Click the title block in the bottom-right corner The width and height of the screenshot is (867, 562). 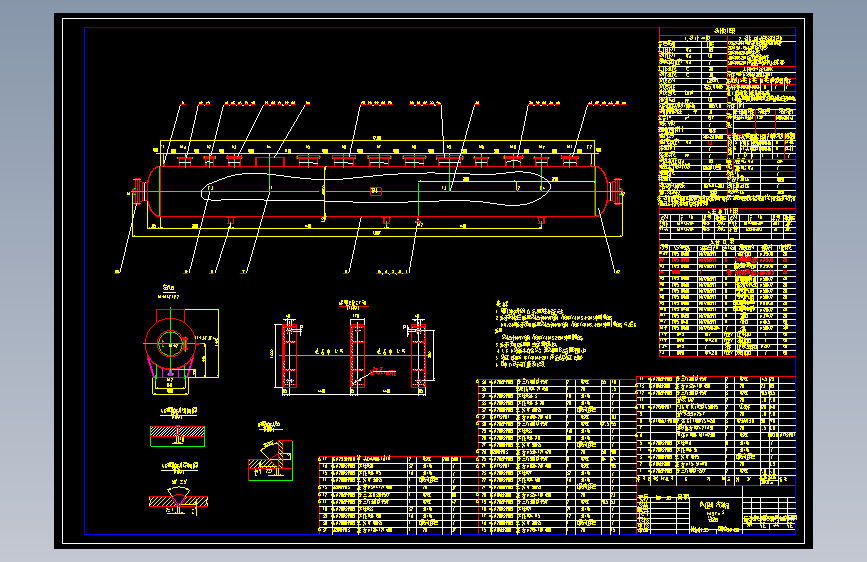(716, 510)
